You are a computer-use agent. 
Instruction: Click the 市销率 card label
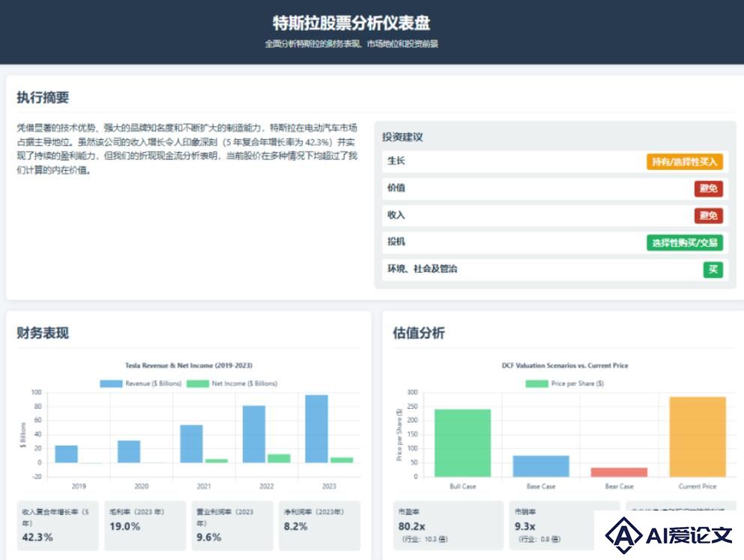(x=525, y=512)
